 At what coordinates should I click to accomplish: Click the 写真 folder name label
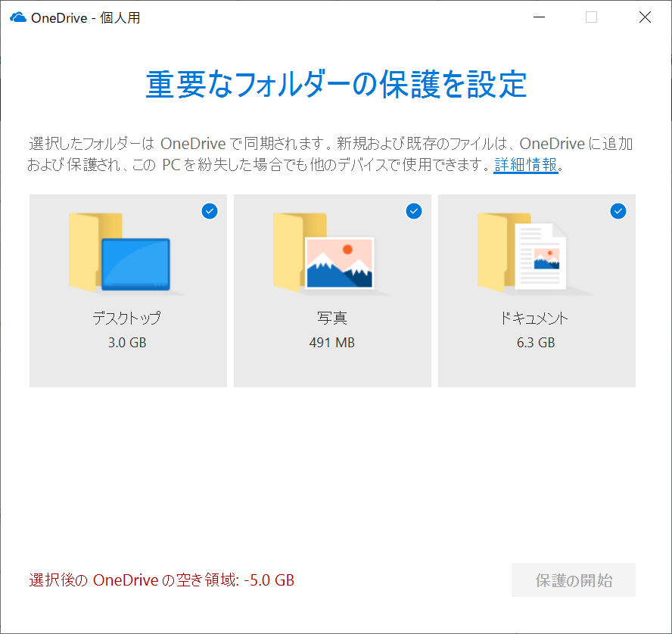(x=332, y=318)
